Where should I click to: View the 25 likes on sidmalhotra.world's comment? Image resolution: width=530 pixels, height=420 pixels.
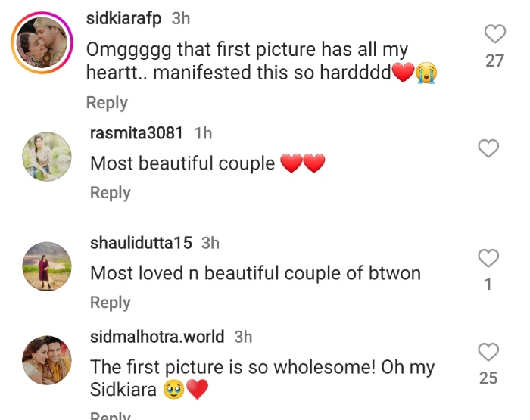[x=489, y=378]
